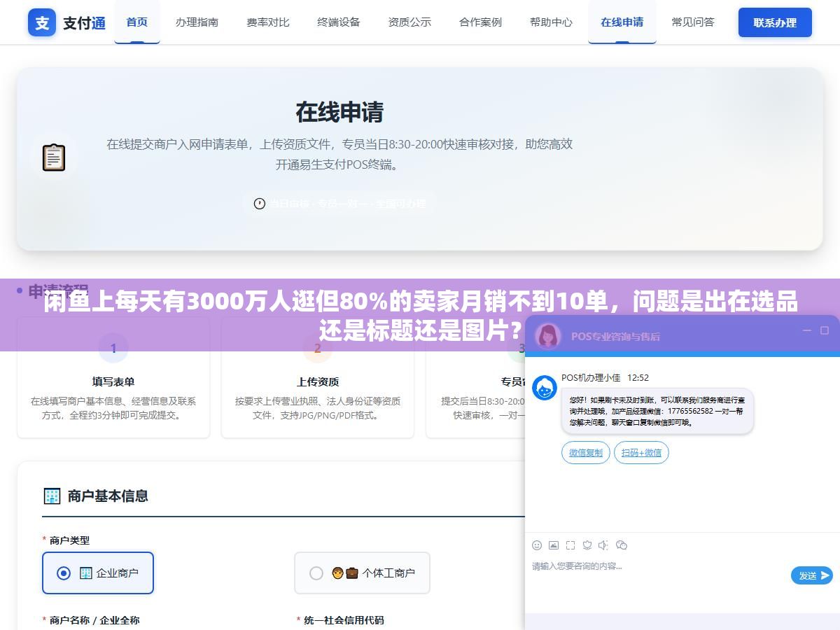Select the 企业商户 radio option

98,573
